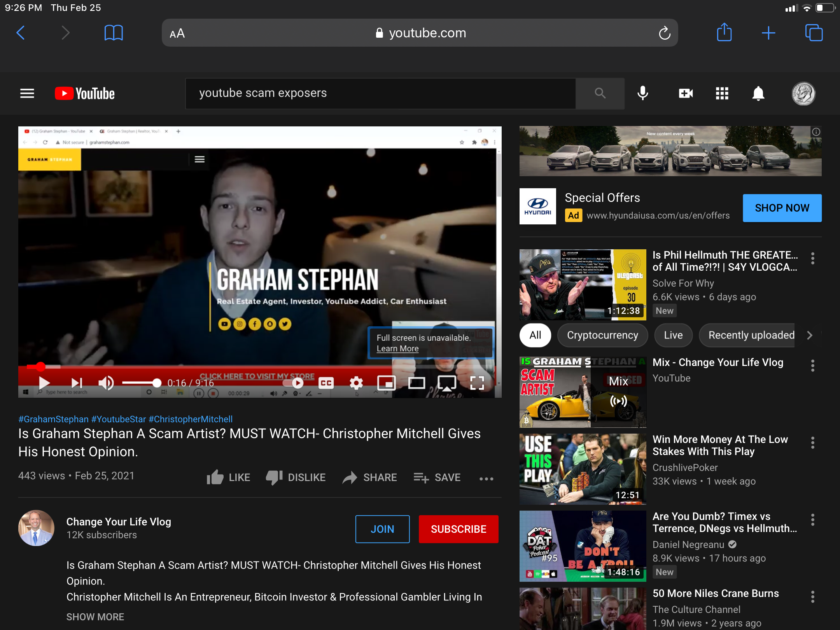Mute the video speaker icon
The height and width of the screenshot is (630, 840).
pos(106,383)
